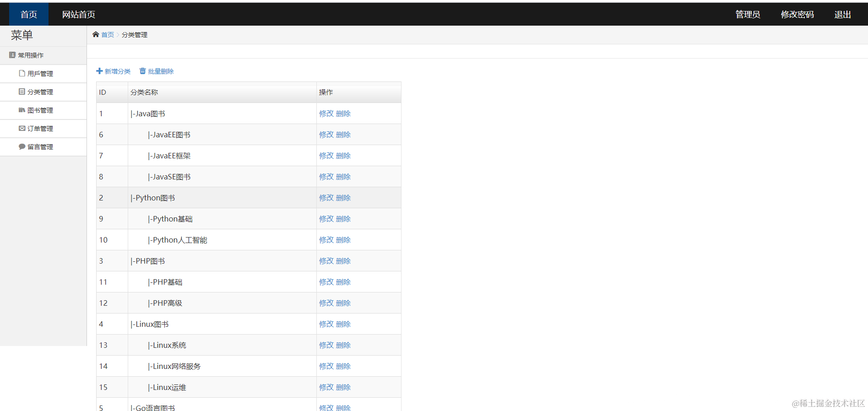This screenshot has width=868, height=411.
Task: Click 删除 for JavaEE框架 row
Action: [x=343, y=156]
